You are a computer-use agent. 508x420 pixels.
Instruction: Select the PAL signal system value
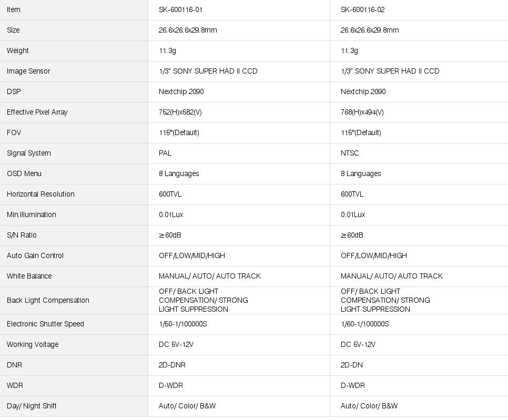[165, 153]
